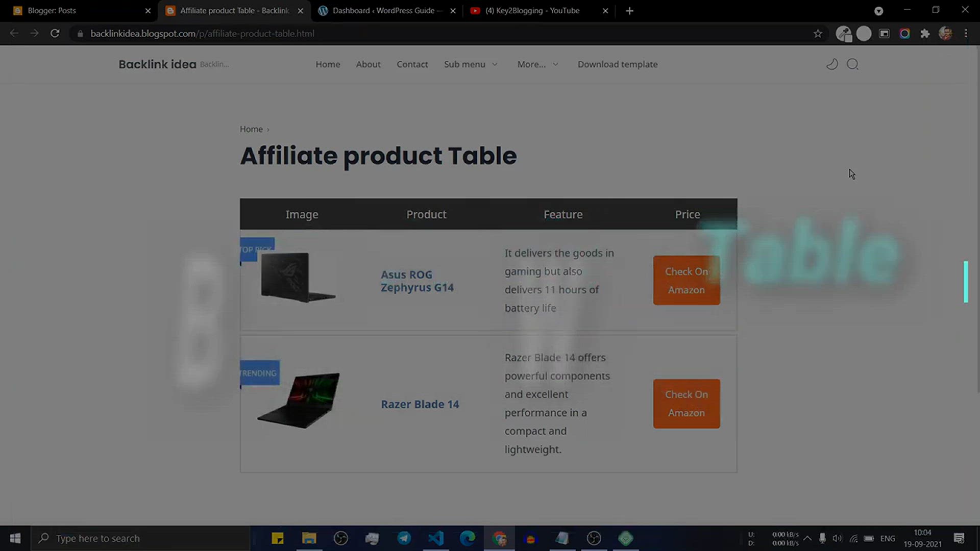
Task: Open Sticky Notes from taskbar
Action: [x=278, y=538]
